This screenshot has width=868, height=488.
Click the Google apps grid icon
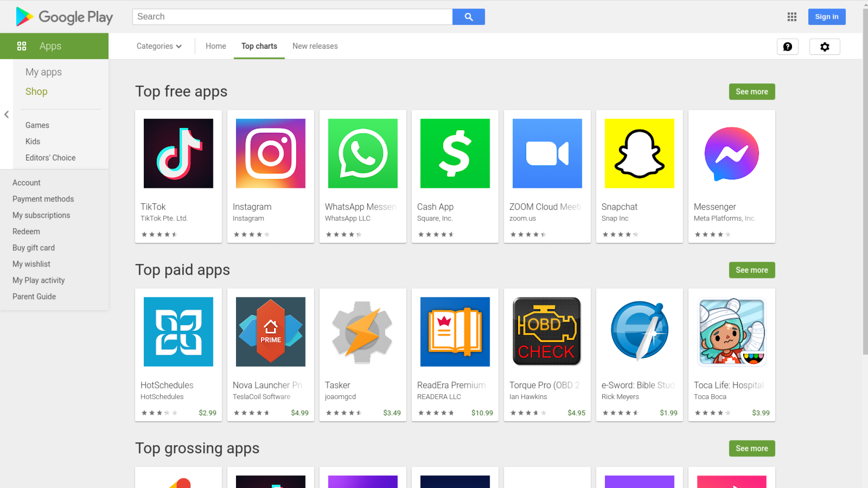click(792, 17)
